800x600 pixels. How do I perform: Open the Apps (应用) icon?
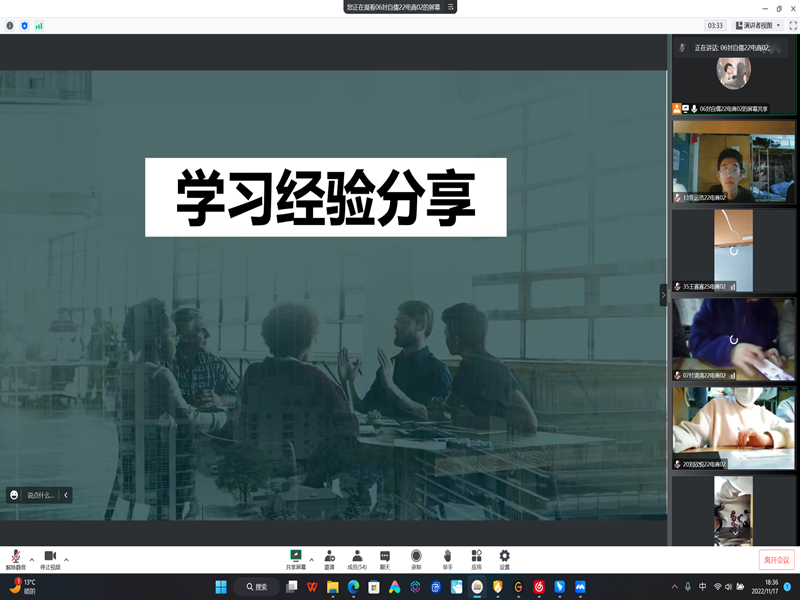(x=476, y=557)
